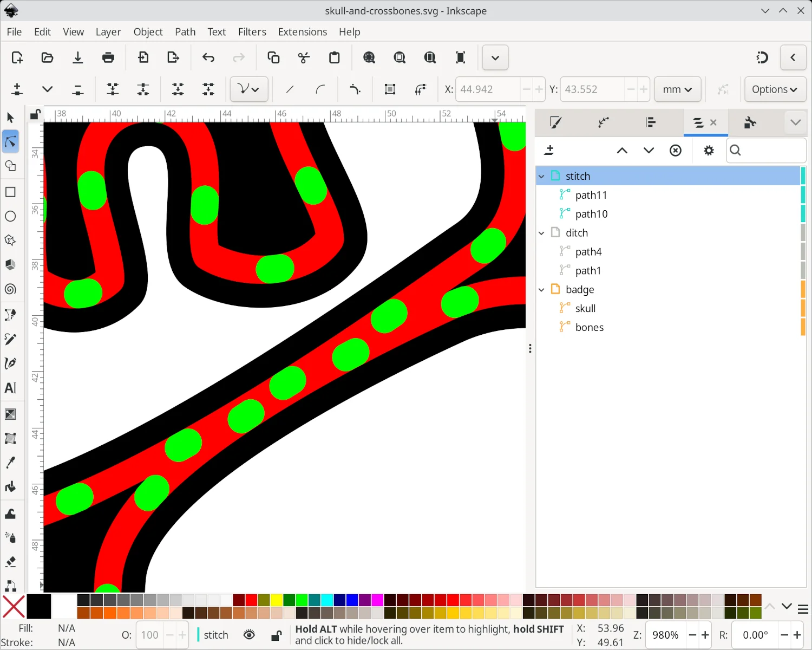Delete selected layer button

[x=676, y=151]
